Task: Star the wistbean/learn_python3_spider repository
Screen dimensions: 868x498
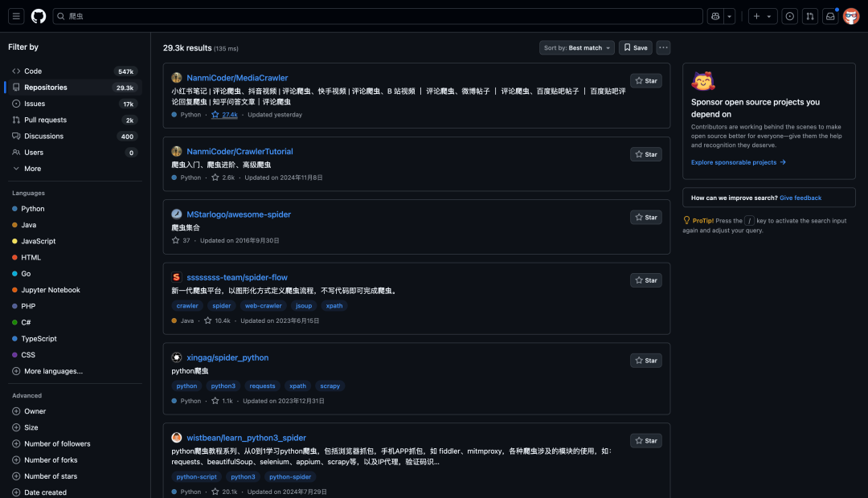Action: (x=646, y=441)
